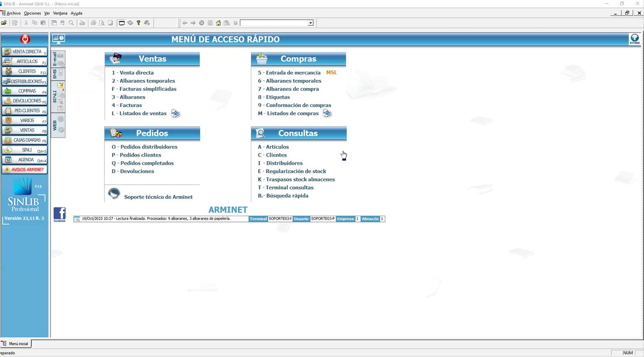
Task: Click the DEVOLUCIONES sidebar button
Action: point(25,101)
